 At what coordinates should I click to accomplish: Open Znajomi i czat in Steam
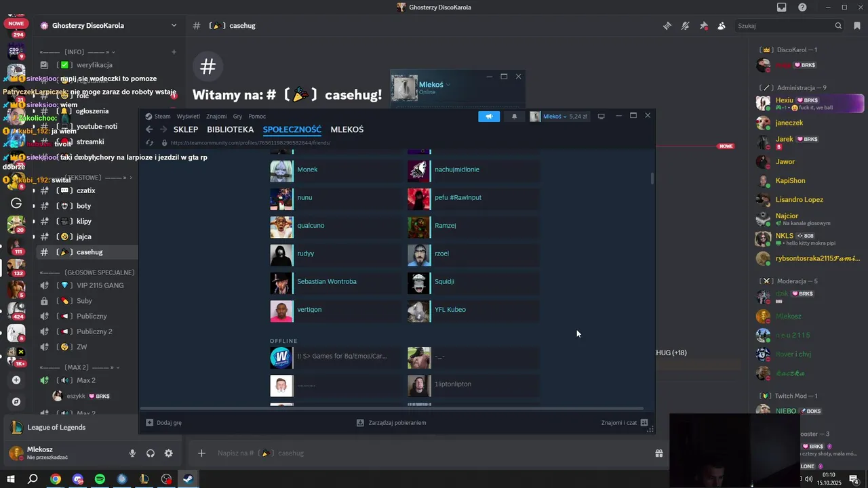point(625,423)
